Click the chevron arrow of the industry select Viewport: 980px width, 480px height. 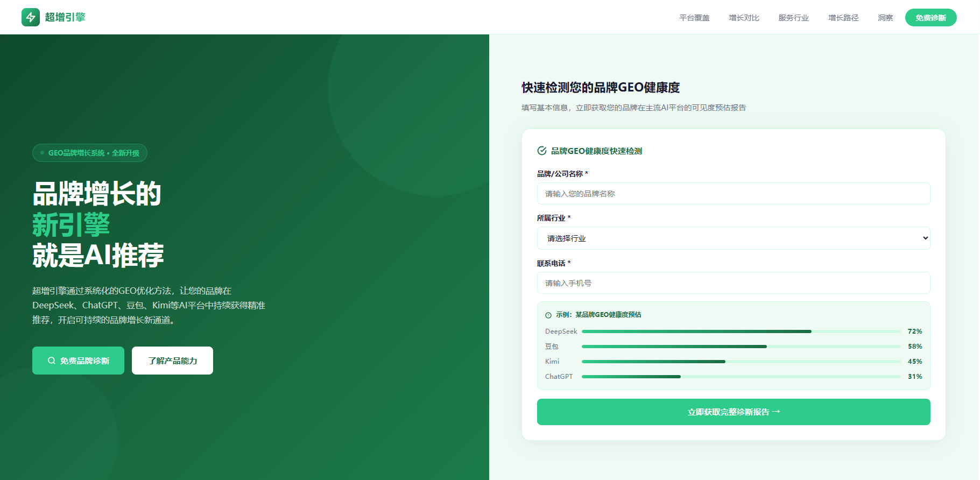tap(925, 238)
